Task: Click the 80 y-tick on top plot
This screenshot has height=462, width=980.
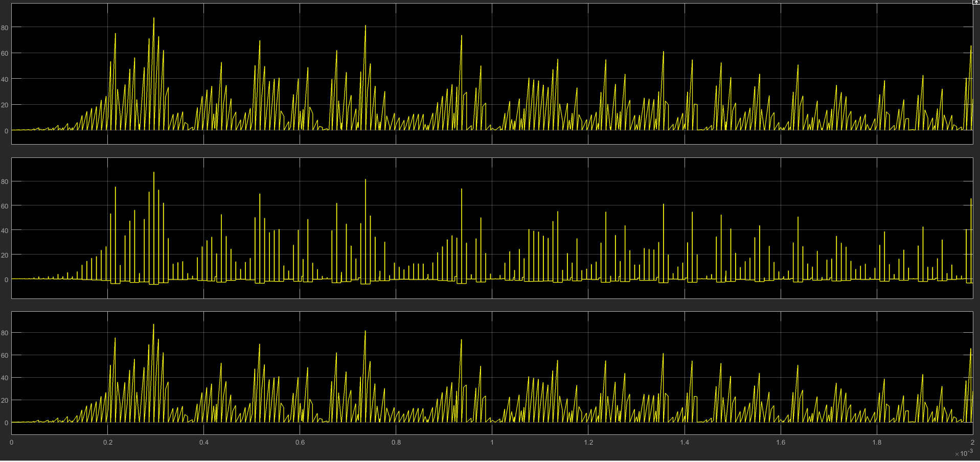Action: (5, 28)
